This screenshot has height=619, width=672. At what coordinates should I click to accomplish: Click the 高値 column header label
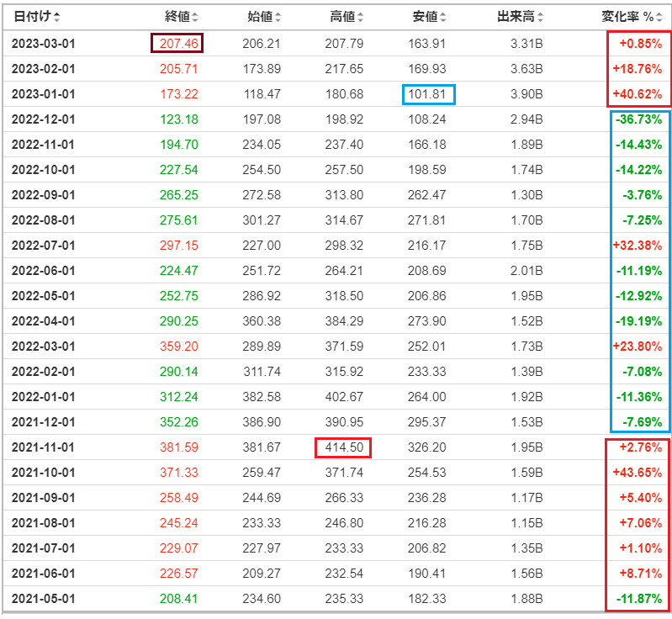click(343, 17)
